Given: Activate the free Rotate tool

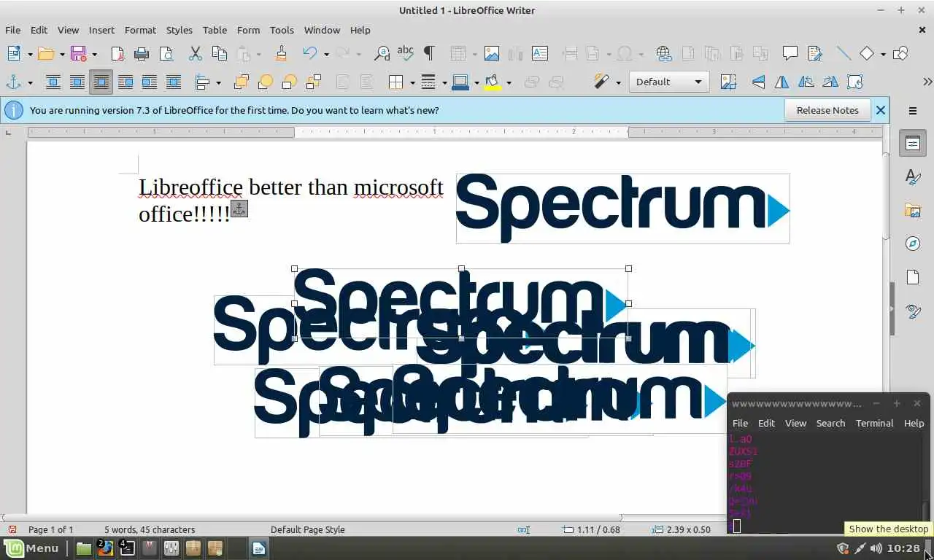Looking at the screenshot, I should click(854, 82).
